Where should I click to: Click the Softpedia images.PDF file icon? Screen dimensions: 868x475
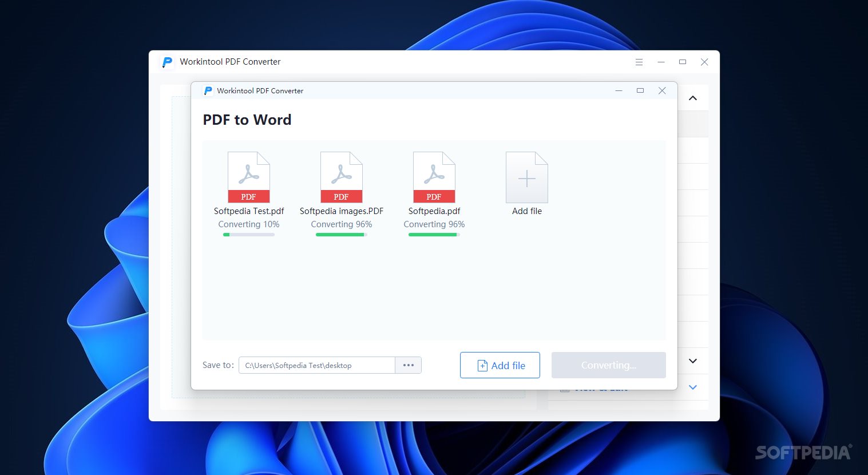[342, 177]
